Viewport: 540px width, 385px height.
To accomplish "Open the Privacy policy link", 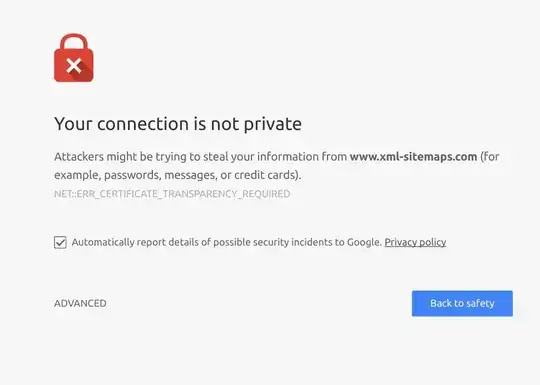I will (415, 242).
